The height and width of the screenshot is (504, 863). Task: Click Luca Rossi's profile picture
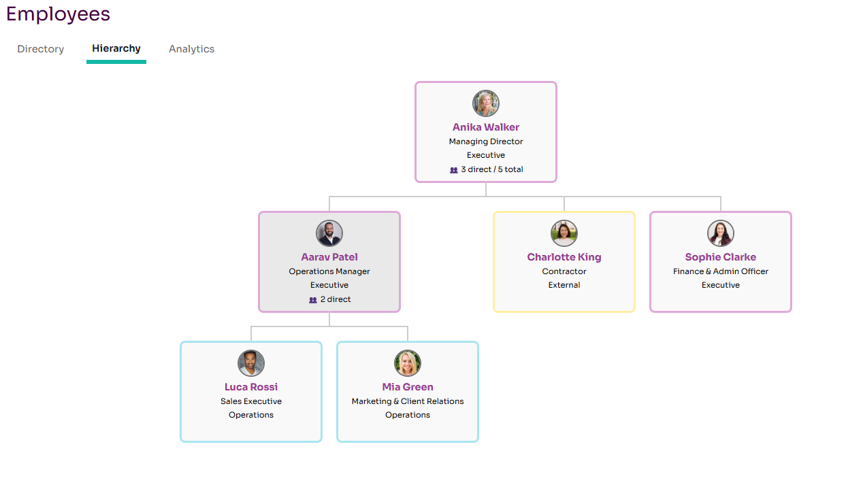coord(251,363)
